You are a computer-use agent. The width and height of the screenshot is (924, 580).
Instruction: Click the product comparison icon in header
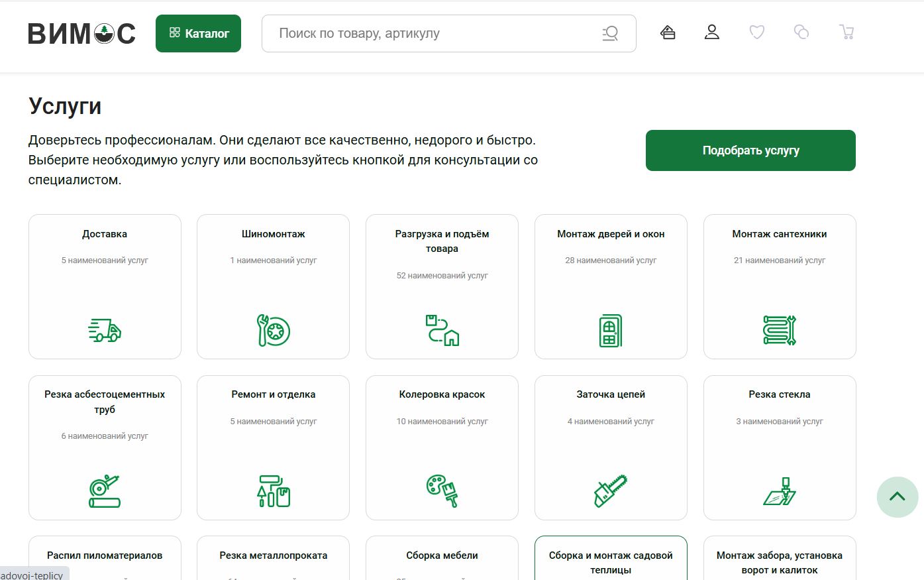click(x=801, y=32)
